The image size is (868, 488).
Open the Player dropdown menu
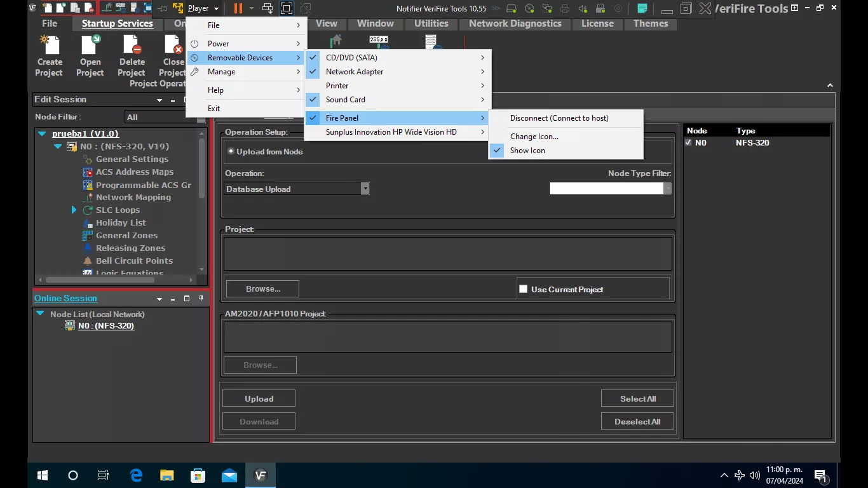pyautogui.click(x=203, y=8)
